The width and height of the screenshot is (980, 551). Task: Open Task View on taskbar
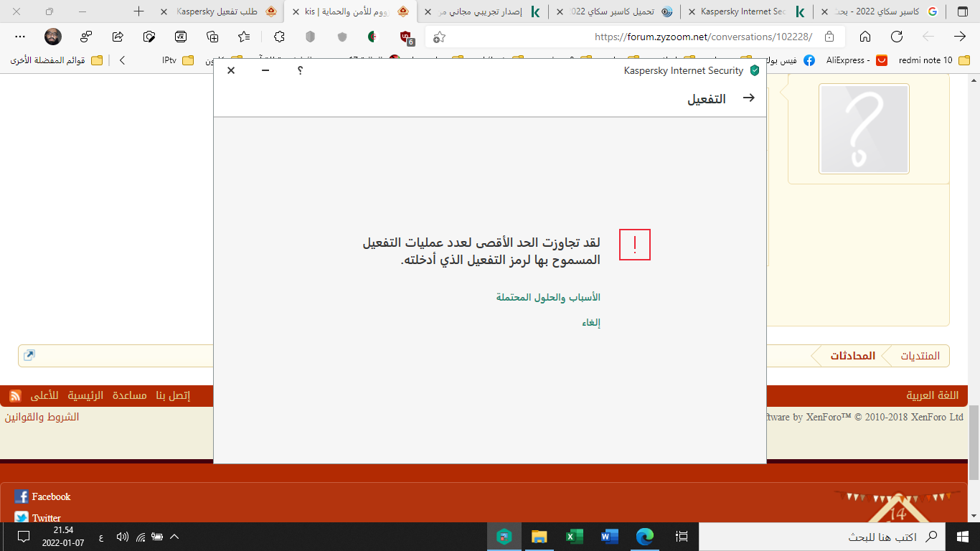(x=682, y=537)
